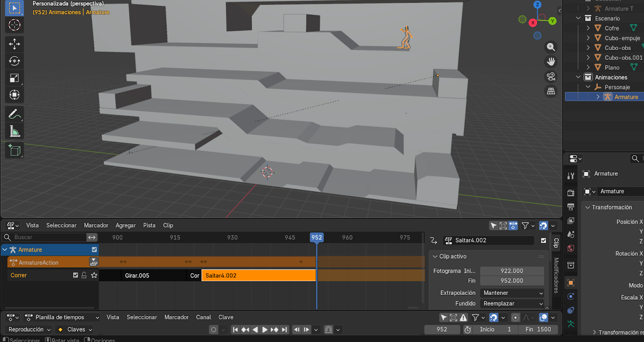Toggle the Correr track mute checkbox
The image size is (644, 342).
(75, 275)
